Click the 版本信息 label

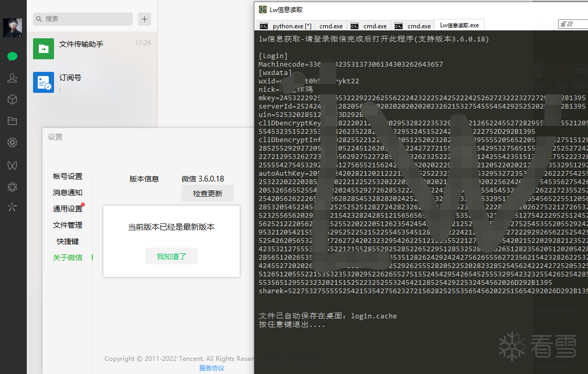tap(144, 178)
